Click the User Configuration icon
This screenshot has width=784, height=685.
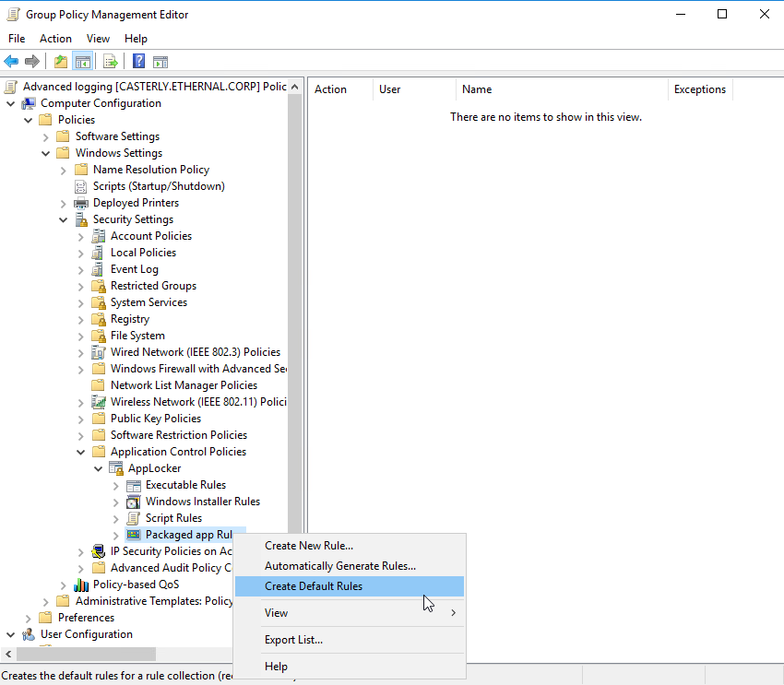29,634
